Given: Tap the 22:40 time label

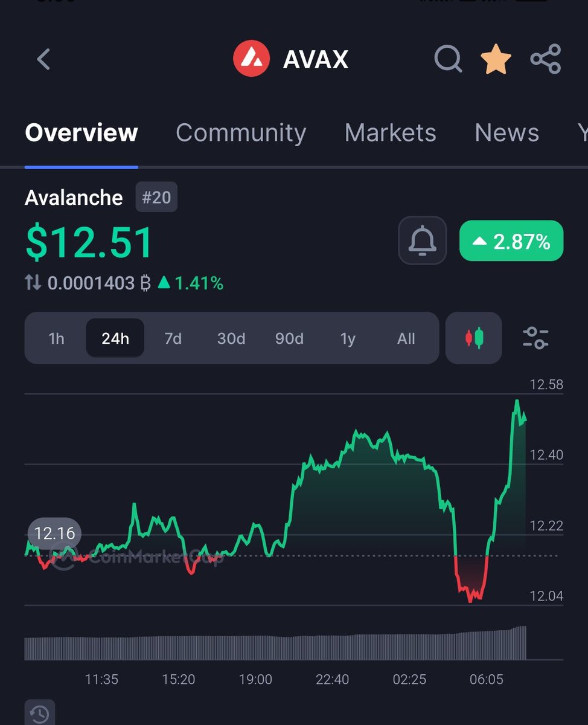Looking at the screenshot, I should [333, 679].
